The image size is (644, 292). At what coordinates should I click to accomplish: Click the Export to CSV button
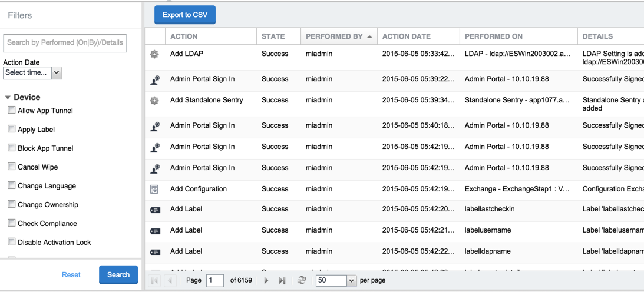185,15
